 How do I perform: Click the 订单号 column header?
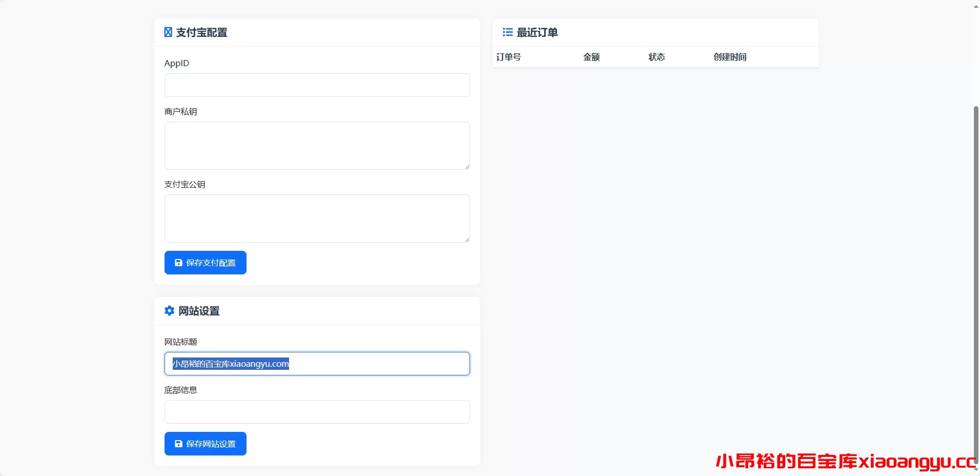tap(508, 57)
